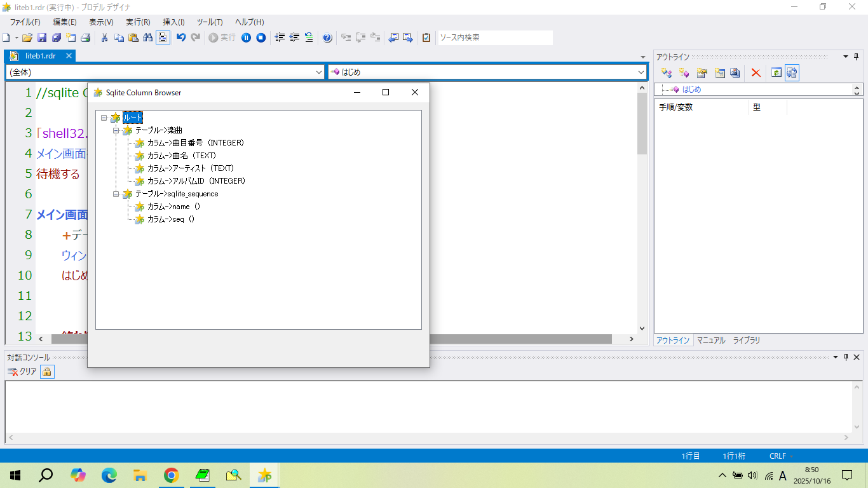Screen dimensions: 868x488
Task: Select the アウトライン tab at panel bottom
Action: point(673,341)
